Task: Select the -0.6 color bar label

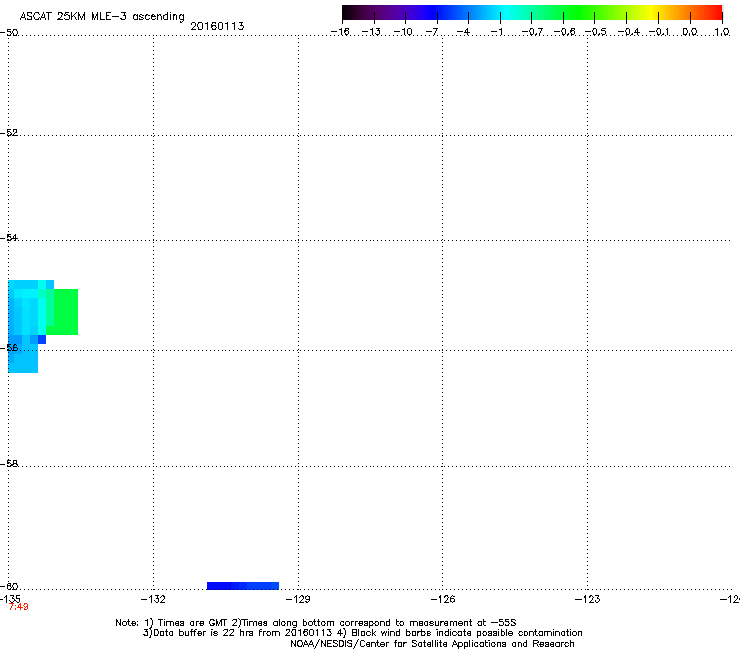Action: click(x=564, y=32)
